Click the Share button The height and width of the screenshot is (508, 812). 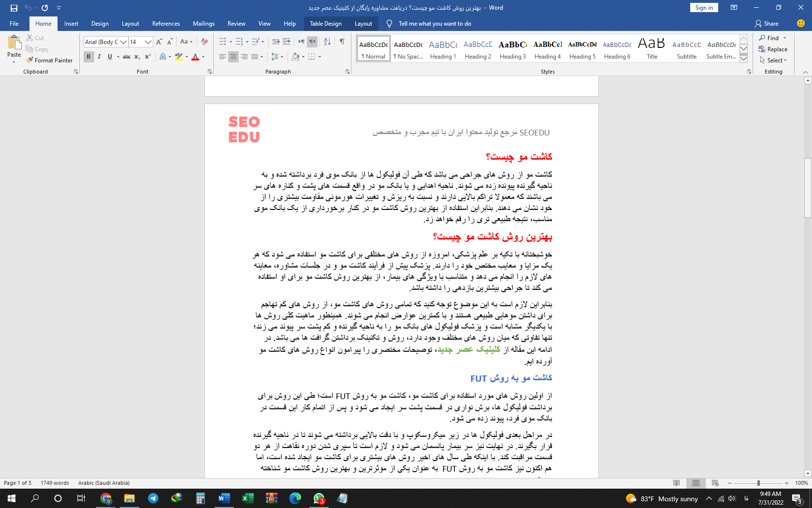(767, 24)
